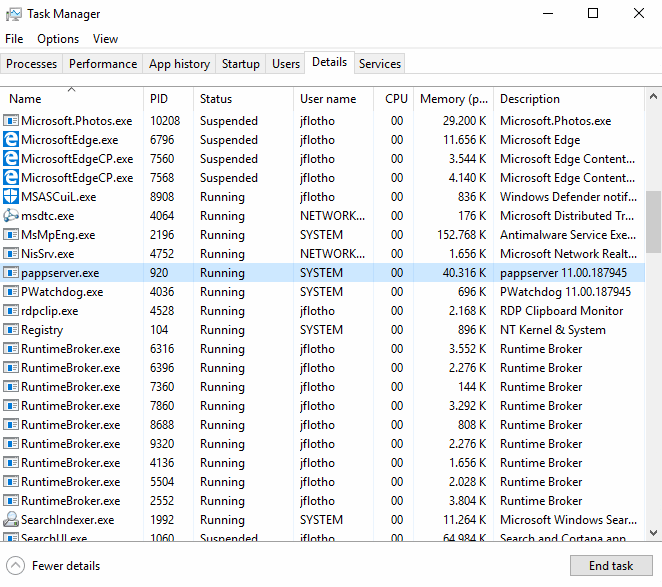The height and width of the screenshot is (587, 662).
Task: Sort by the CPU column header
Action: pyautogui.click(x=396, y=99)
